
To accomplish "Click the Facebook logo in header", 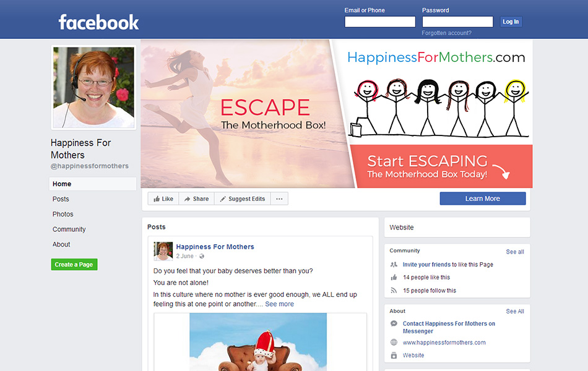I will pos(98,22).
